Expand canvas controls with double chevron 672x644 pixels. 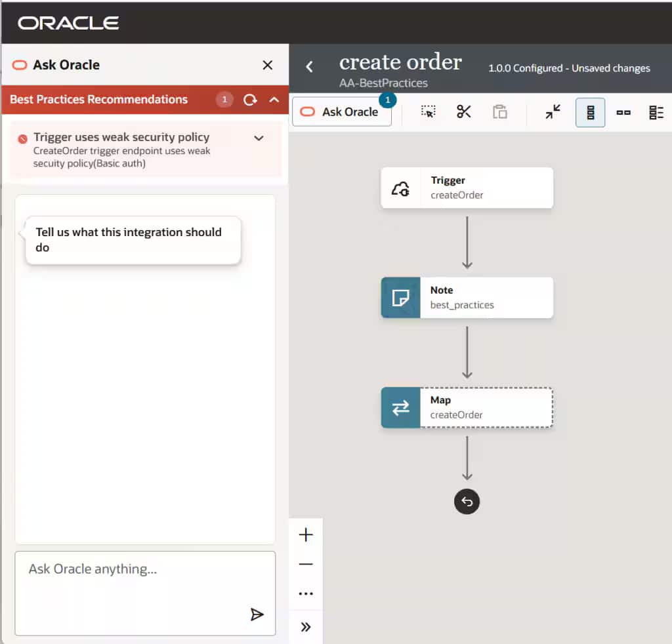306,627
